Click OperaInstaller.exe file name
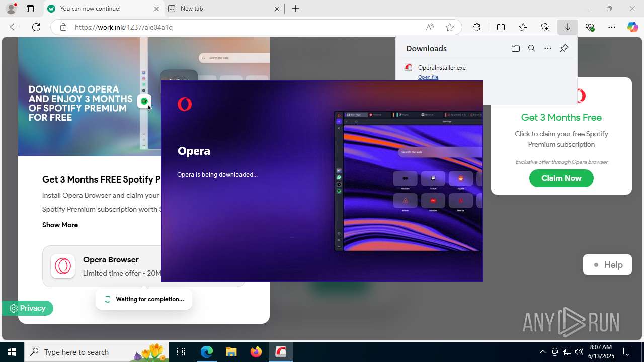 coord(442,68)
